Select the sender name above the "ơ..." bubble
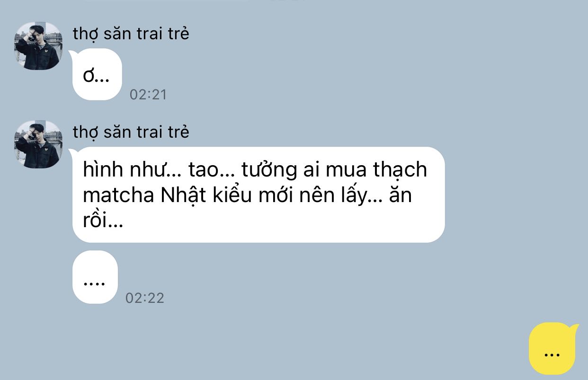Viewport: 588px width, 380px height. 131,34
